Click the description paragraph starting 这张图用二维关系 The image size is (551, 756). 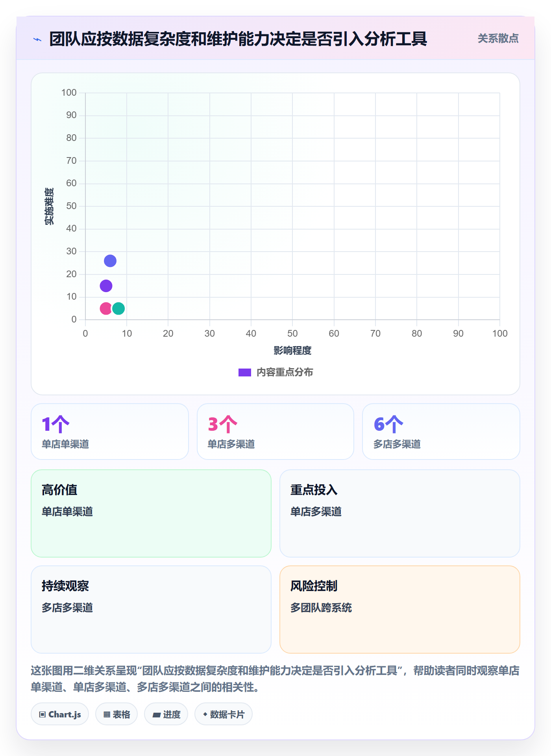tap(275, 679)
